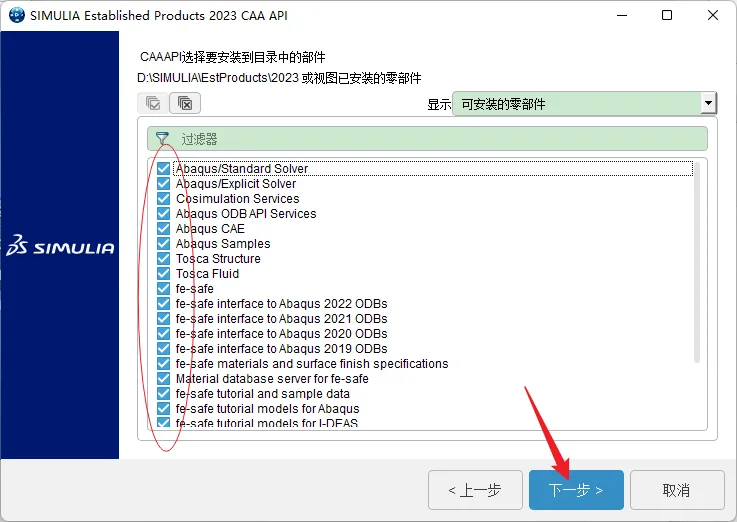Select the Abaqus/Standard Solver text row
The width and height of the screenshot is (737, 522).
click(433, 168)
